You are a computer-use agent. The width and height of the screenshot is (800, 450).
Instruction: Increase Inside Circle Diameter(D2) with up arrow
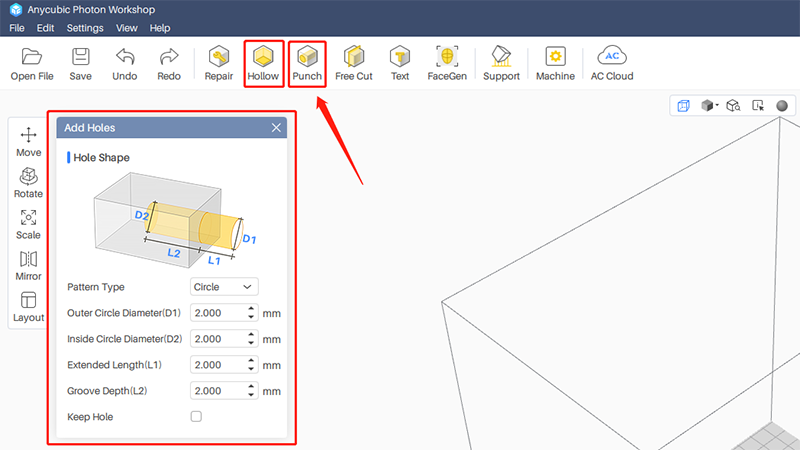[x=251, y=335]
